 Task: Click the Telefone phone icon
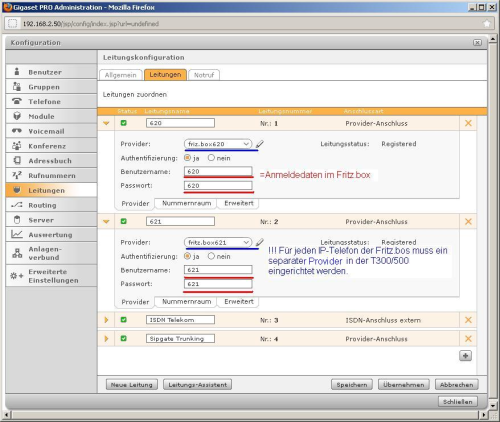click(x=17, y=101)
